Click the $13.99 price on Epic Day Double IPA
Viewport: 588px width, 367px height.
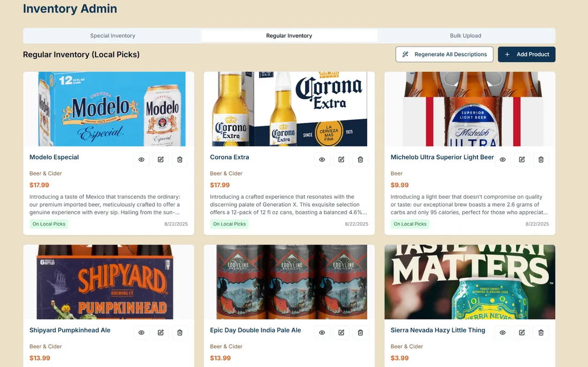tap(220, 358)
